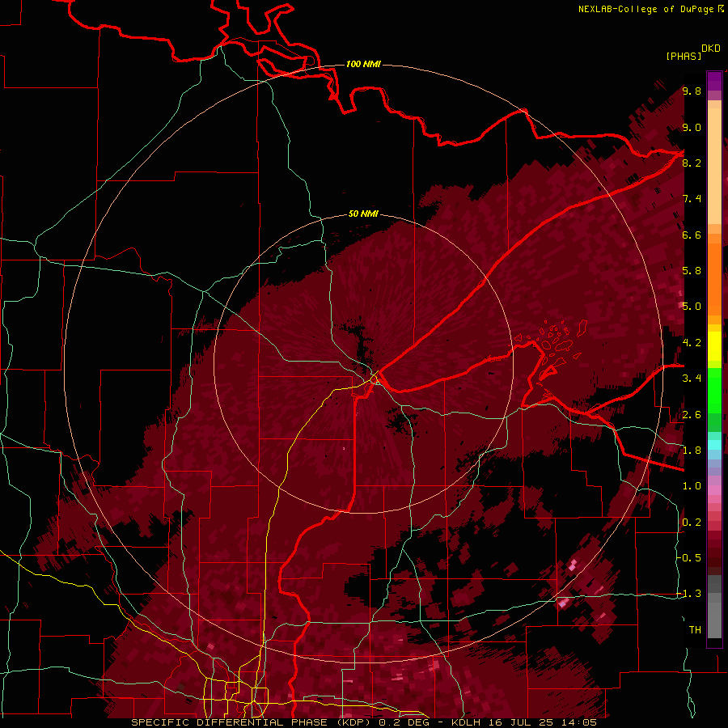This screenshot has height=728, width=728.
Task: Click the 1.8 value on the color scale
Action: coord(692,451)
